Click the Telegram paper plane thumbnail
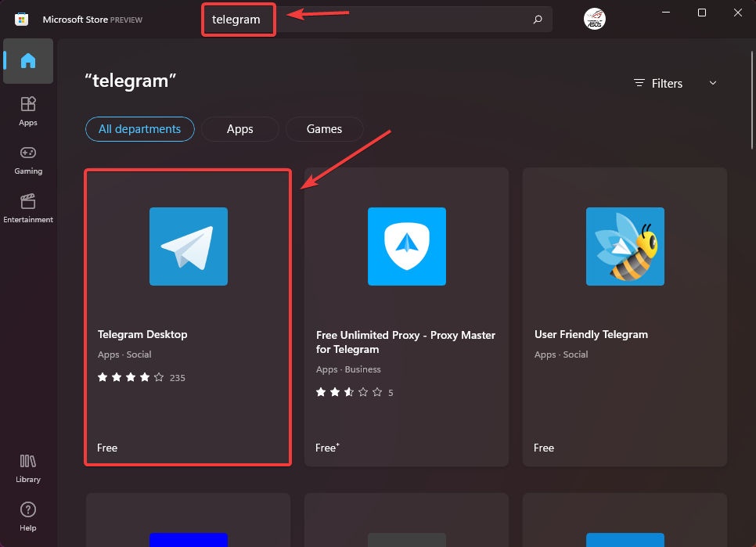The height and width of the screenshot is (547, 756). point(188,247)
